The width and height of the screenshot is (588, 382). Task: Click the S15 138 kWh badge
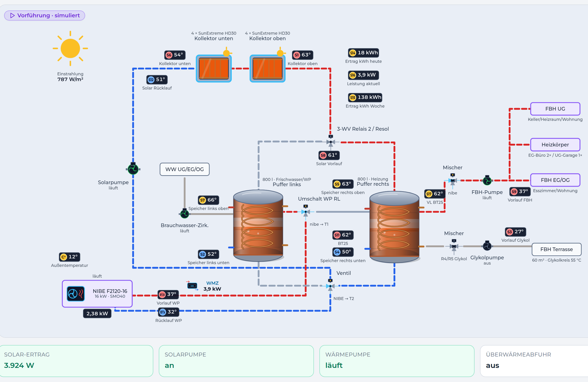coord(365,97)
